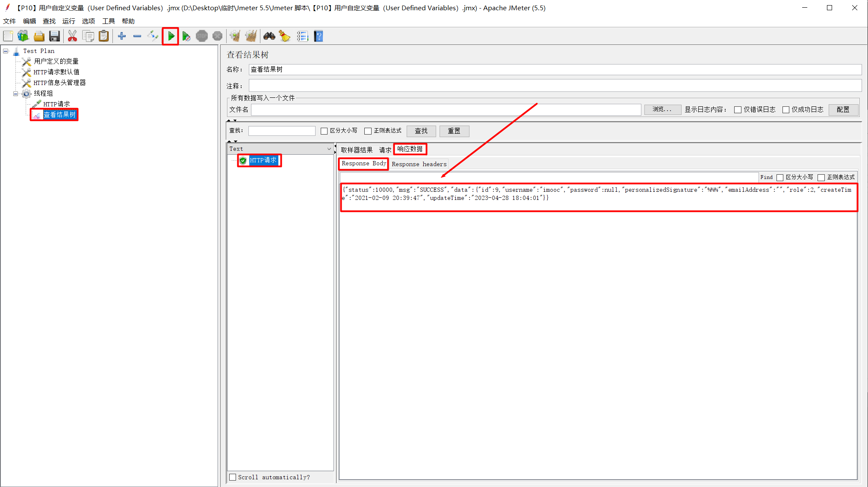Screen dimensions: 868x487
Task: Click the 浏览... button
Action: tap(662, 109)
